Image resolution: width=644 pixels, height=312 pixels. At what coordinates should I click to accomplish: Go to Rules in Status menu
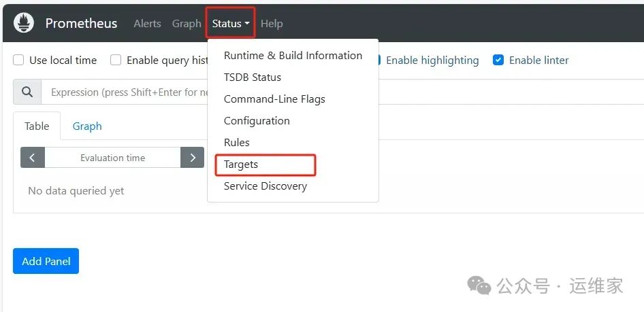click(x=237, y=143)
